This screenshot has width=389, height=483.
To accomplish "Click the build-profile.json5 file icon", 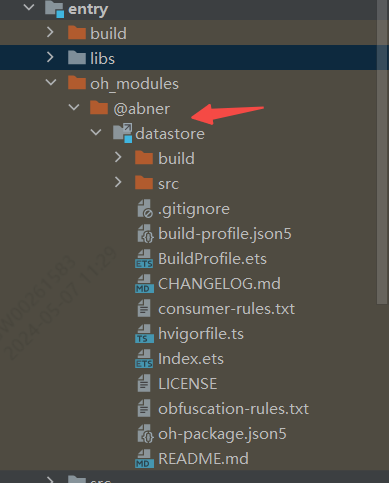I will 145,233.
